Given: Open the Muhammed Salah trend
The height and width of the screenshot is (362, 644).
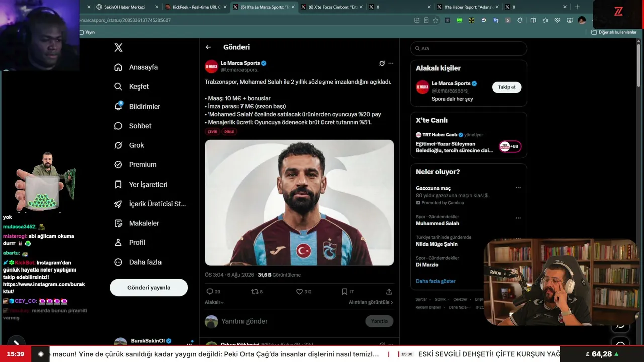Looking at the screenshot, I should [437, 223].
